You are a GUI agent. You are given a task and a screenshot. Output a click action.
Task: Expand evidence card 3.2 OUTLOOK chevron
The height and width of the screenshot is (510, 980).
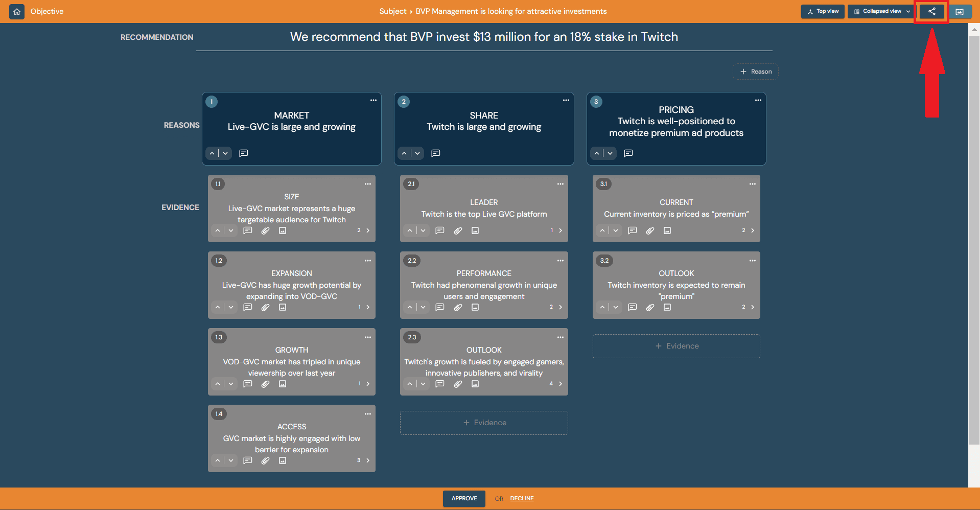point(753,307)
